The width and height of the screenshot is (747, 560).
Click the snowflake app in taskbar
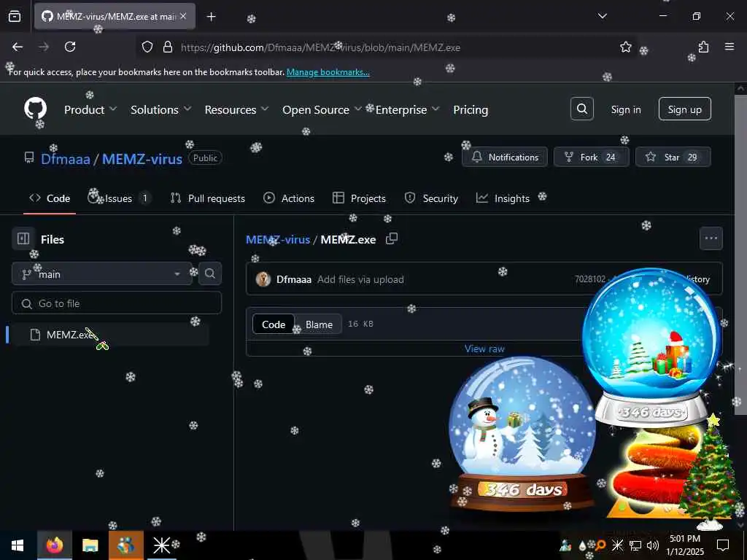click(161, 545)
